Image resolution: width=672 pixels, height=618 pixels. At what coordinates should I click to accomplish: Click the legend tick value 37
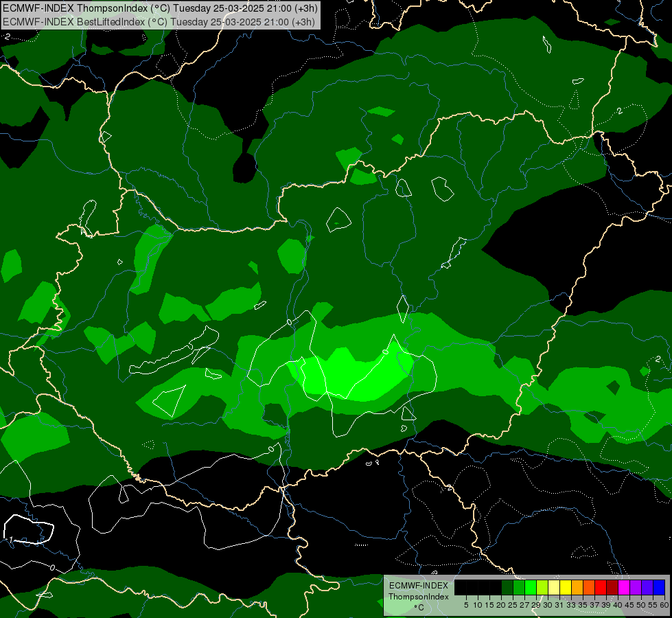pyautogui.click(x=594, y=605)
